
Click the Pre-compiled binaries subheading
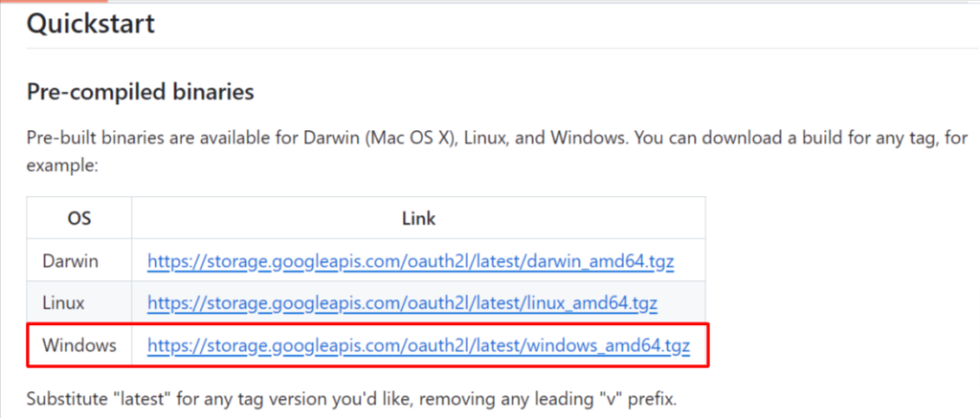point(140,92)
